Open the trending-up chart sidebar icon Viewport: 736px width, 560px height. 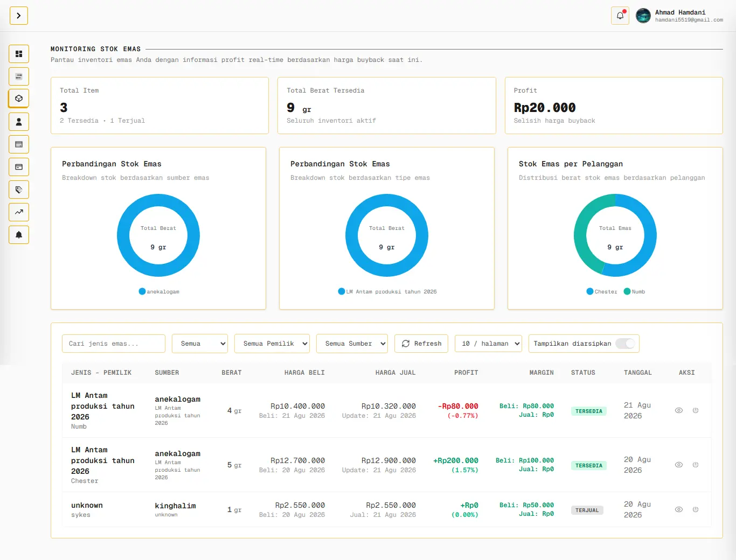pos(19,212)
